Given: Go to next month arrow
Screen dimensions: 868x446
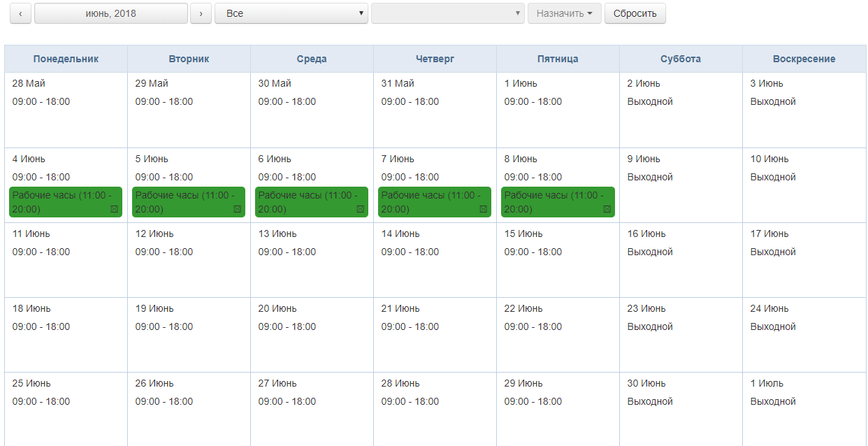Looking at the screenshot, I should pyautogui.click(x=201, y=13).
